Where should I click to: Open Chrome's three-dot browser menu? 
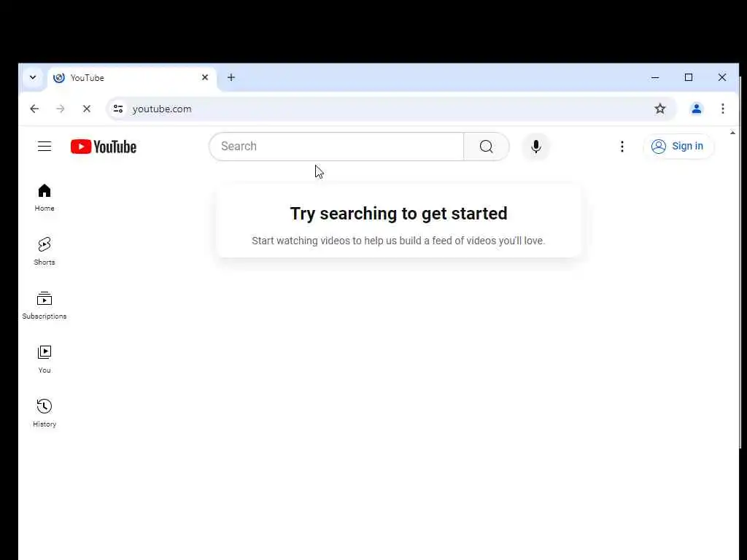[723, 109]
